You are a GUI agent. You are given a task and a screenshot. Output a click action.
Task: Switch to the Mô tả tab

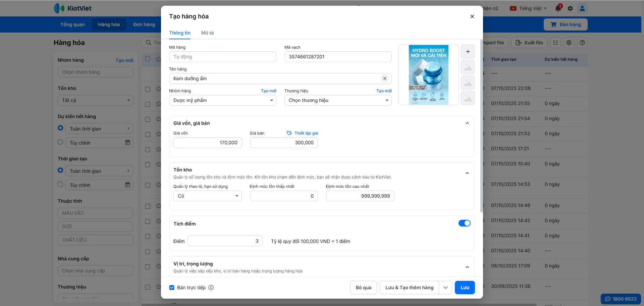207,33
